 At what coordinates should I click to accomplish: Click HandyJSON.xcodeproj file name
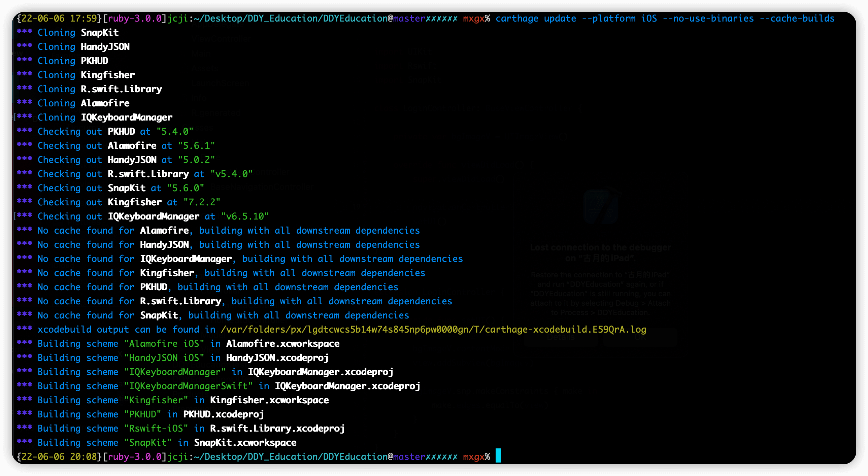[278, 358]
